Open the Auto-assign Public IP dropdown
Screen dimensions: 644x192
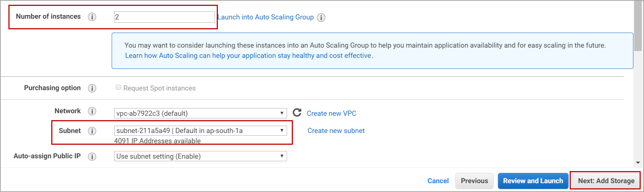[x=200, y=156]
